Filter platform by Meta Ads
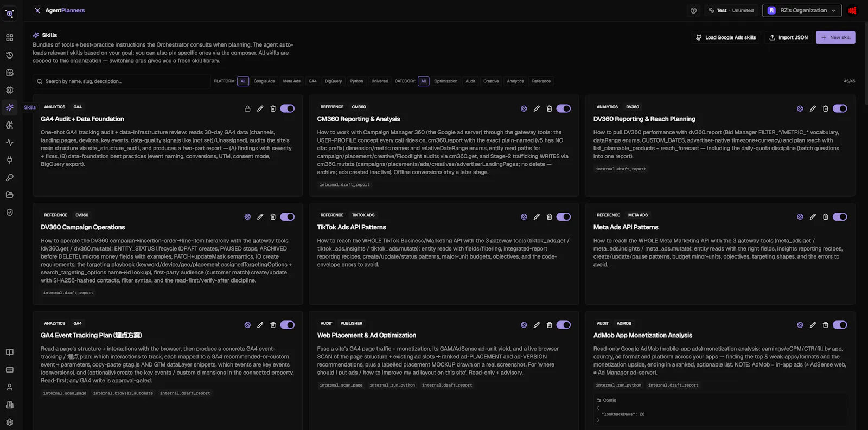868x430 pixels. 292,81
